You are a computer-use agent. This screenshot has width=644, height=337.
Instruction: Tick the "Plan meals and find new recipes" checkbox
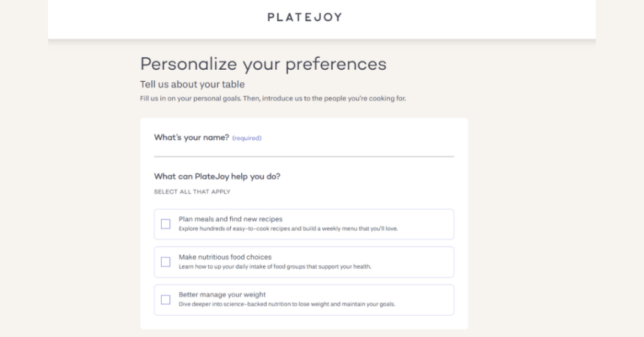[165, 224]
